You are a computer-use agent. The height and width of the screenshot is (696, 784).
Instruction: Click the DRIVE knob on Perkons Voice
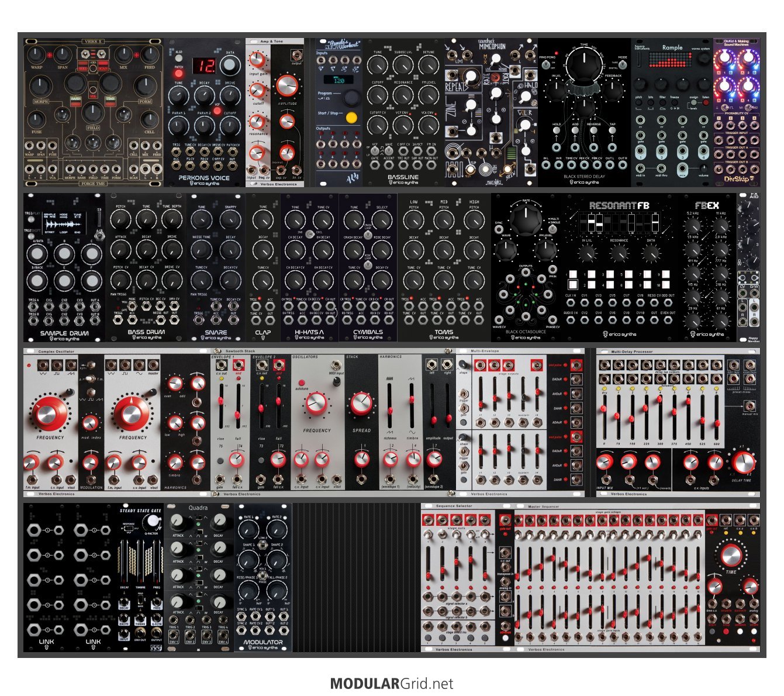coord(230,96)
